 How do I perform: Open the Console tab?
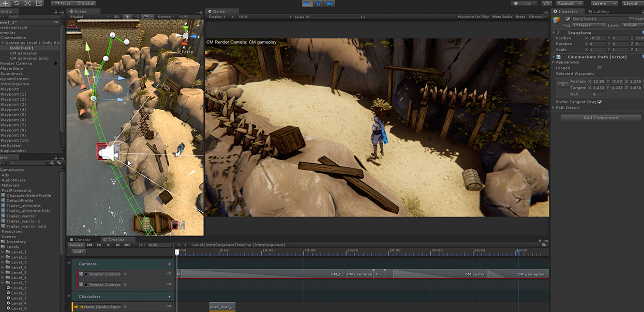coord(82,240)
